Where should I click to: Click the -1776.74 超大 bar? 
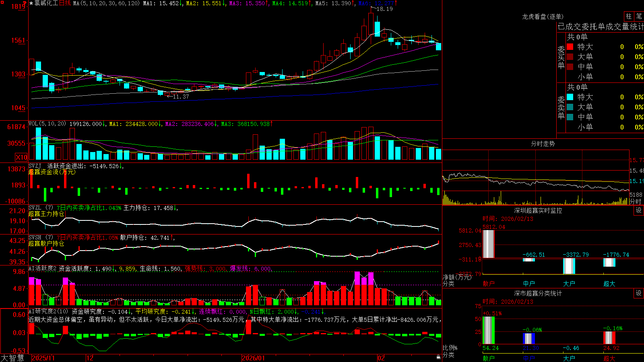[x=609, y=262]
